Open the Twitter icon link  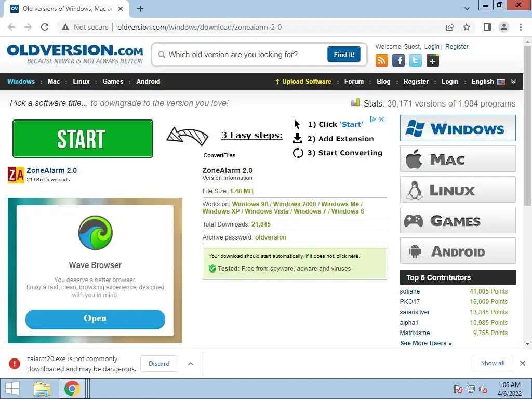(415, 60)
